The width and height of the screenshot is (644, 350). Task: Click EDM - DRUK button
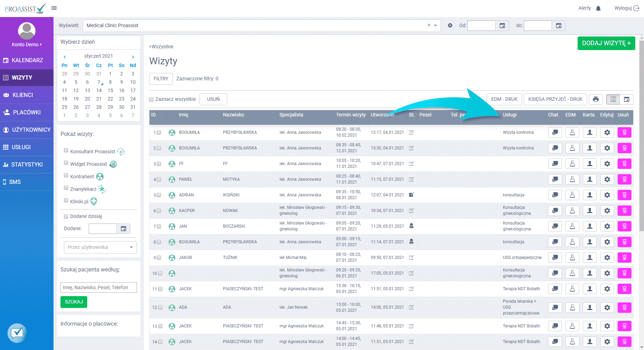(x=504, y=99)
